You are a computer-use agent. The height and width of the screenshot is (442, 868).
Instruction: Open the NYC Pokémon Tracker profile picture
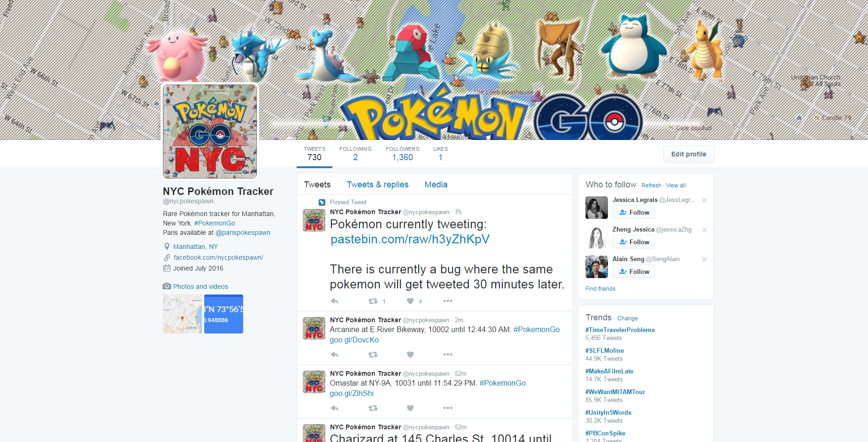pos(210,132)
